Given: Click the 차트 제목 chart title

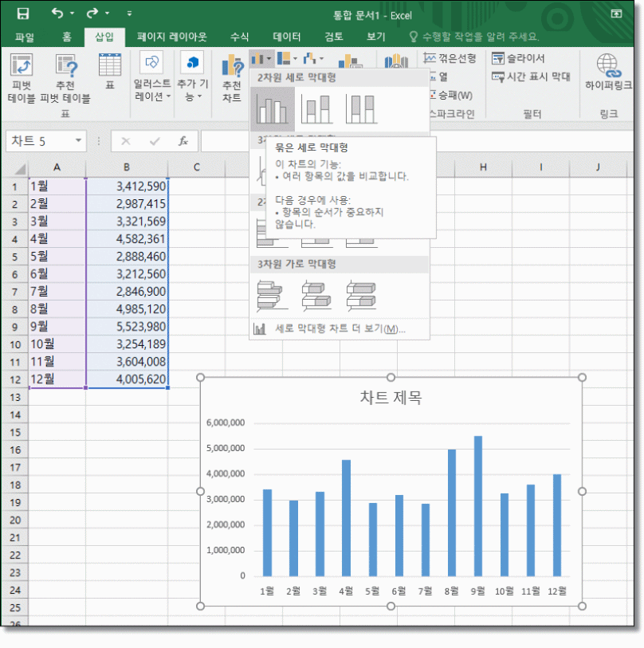Looking at the screenshot, I should click(391, 398).
